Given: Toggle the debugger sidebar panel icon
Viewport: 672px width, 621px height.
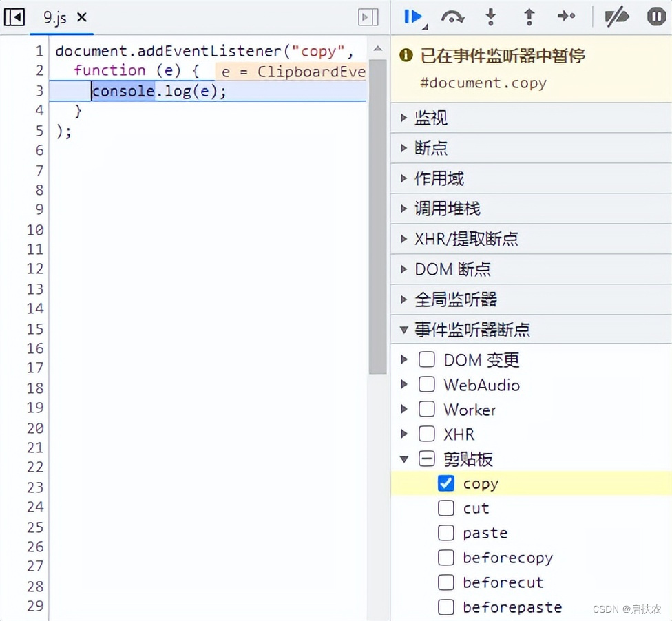Looking at the screenshot, I should coord(368,17).
